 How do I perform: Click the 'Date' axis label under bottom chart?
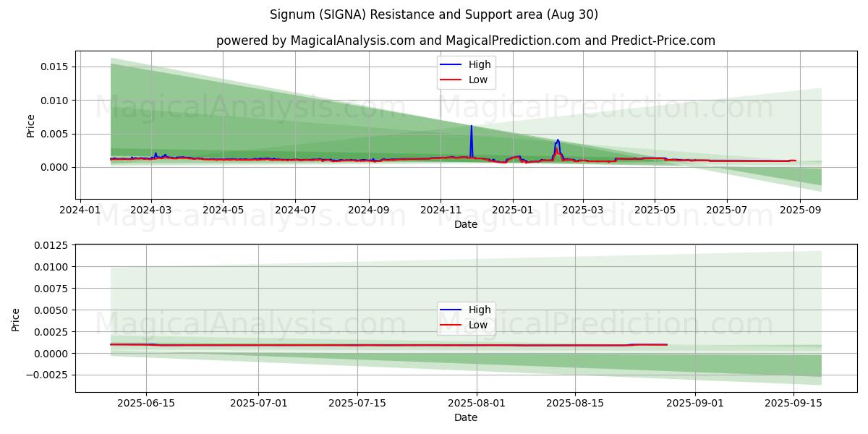click(x=466, y=417)
